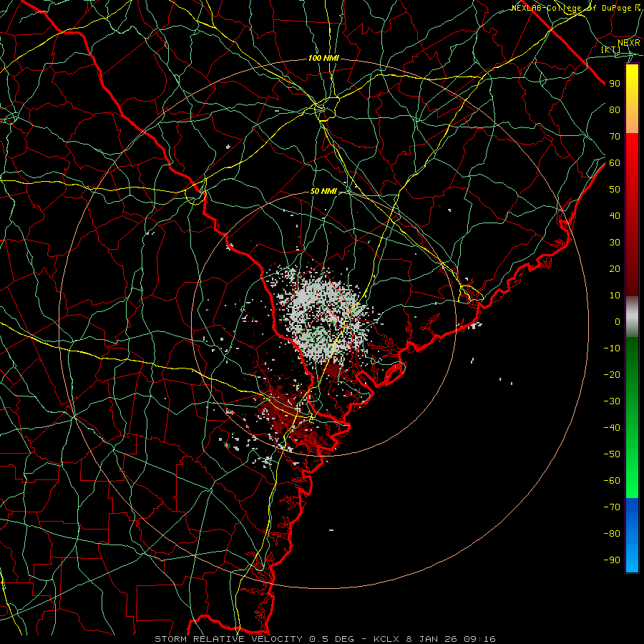Select the -90 knot scale value
The height and width of the screenshot is (644, 644).
[x=612, y=560]
